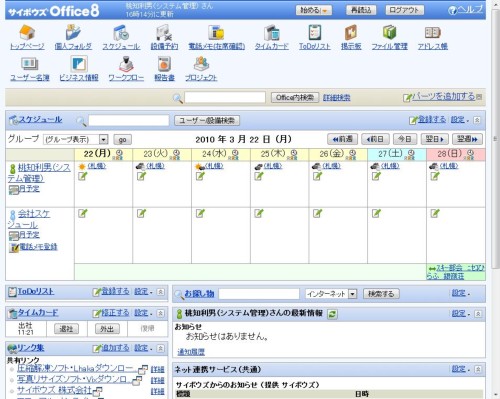Click the clock icon next to 27(土) header
The width and height of the screenshot is (500, 399).
(411, 154)
